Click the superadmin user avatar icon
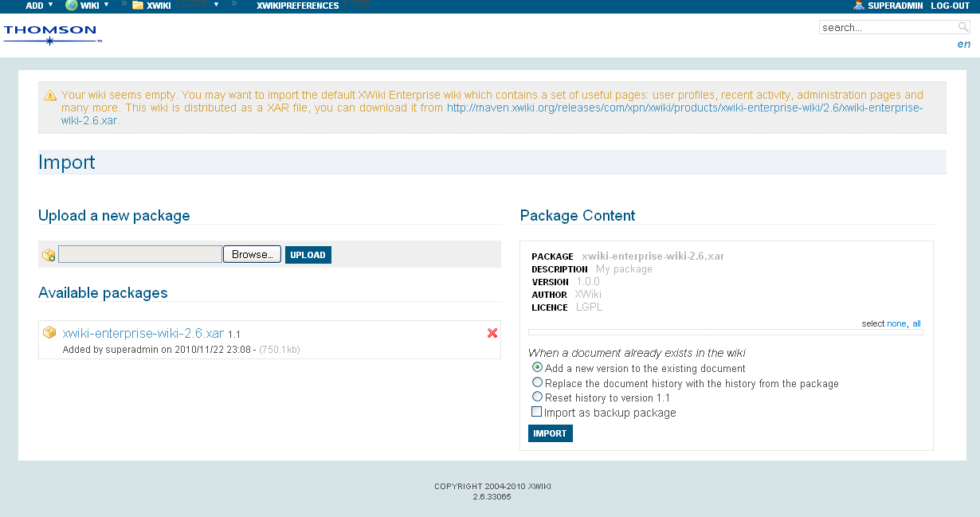The width and height of the screenshot is (980, 517). tap(858, 6)
